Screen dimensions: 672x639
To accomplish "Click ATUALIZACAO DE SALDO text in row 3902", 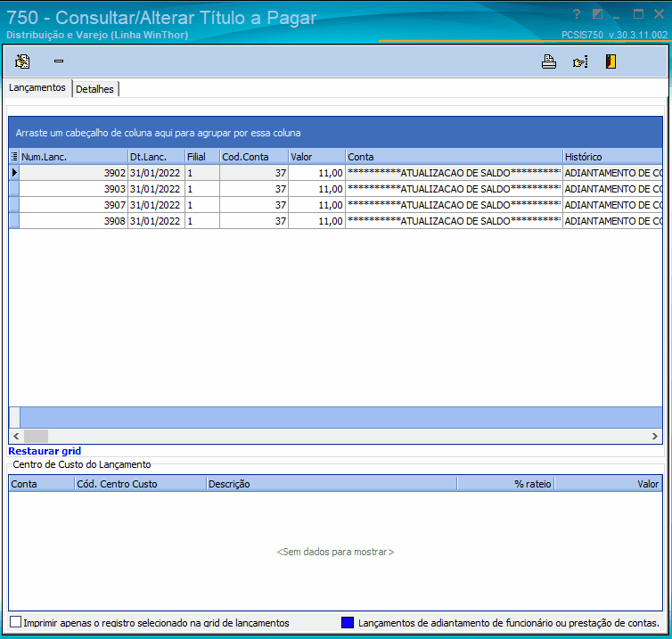I will 455,173.
